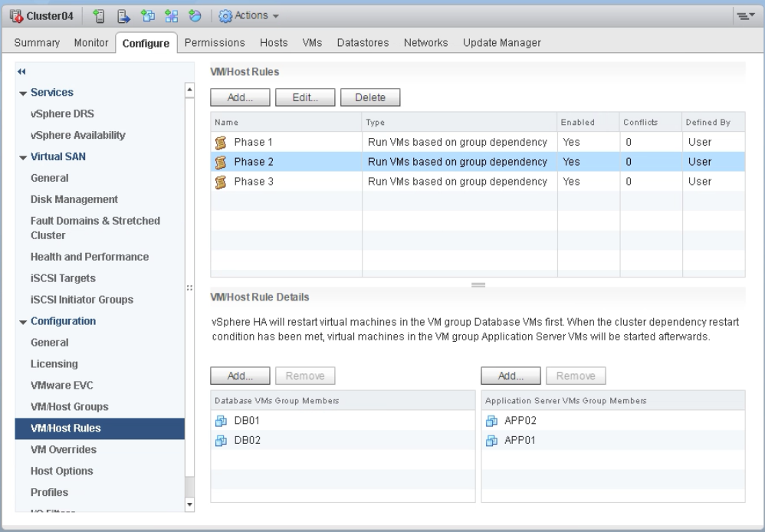Click the Cluster04 cluster icon with warning badge

[15, 15]
